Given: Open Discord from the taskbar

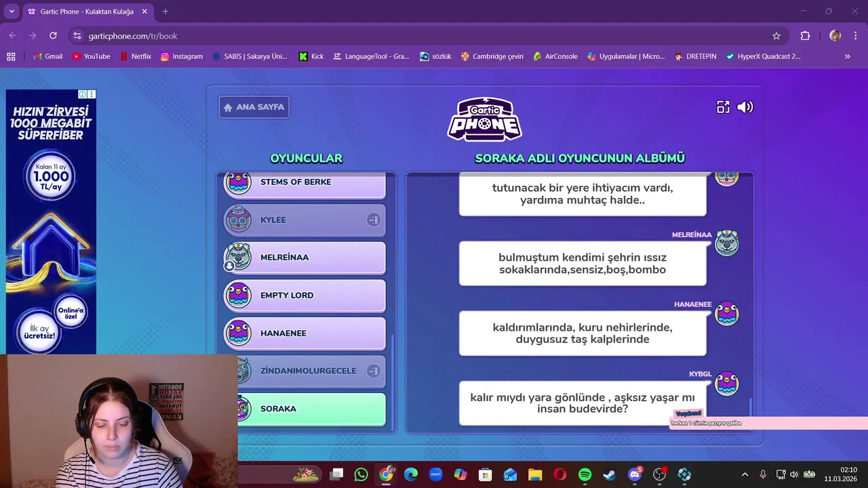Looking at the screenshot, I should click(x=635, y=474).
